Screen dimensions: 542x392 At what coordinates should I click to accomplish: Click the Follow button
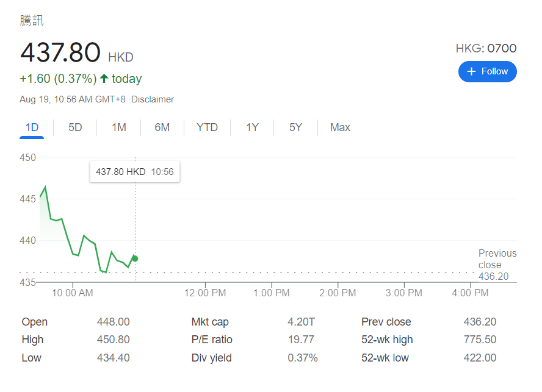pyautogui.click(x=487, y=71)
